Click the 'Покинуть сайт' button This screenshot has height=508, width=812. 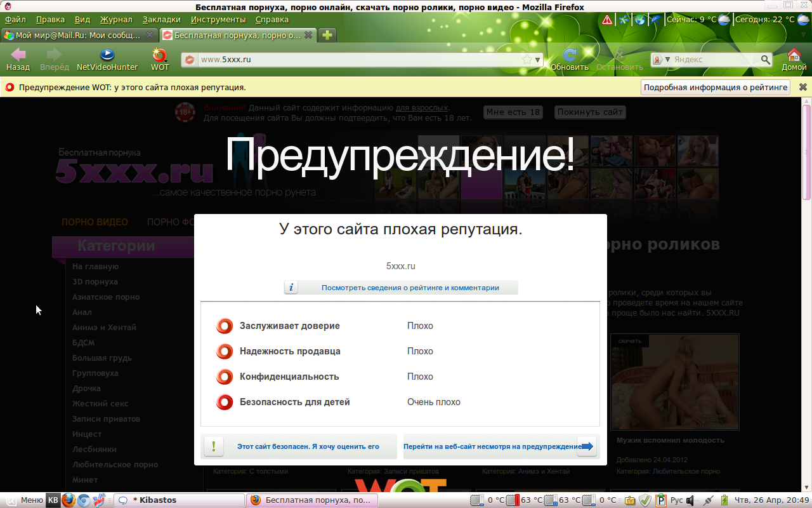[x=590, y=112]
